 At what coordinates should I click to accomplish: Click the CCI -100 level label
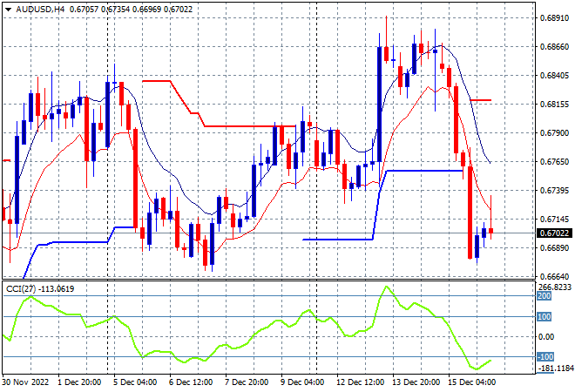point(545,356)
